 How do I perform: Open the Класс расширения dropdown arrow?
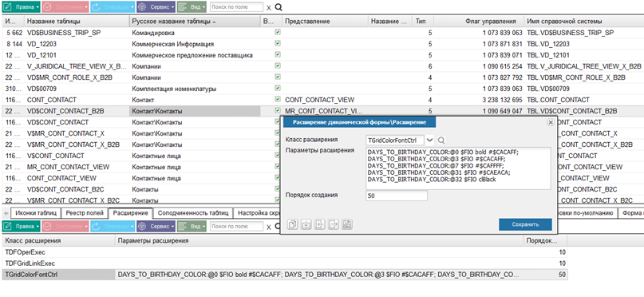pos(429,141)
